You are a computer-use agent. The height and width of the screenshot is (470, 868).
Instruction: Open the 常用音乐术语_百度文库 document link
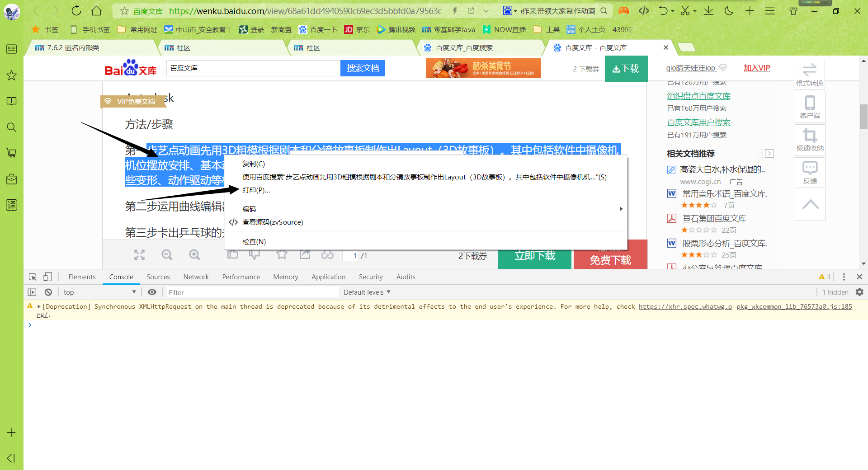coord(725,194)
